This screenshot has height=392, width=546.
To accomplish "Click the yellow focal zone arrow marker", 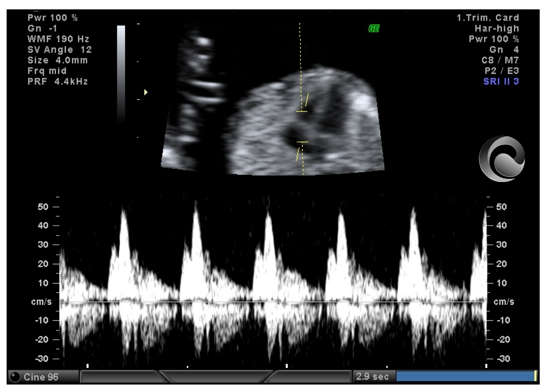I will [146, 92].
